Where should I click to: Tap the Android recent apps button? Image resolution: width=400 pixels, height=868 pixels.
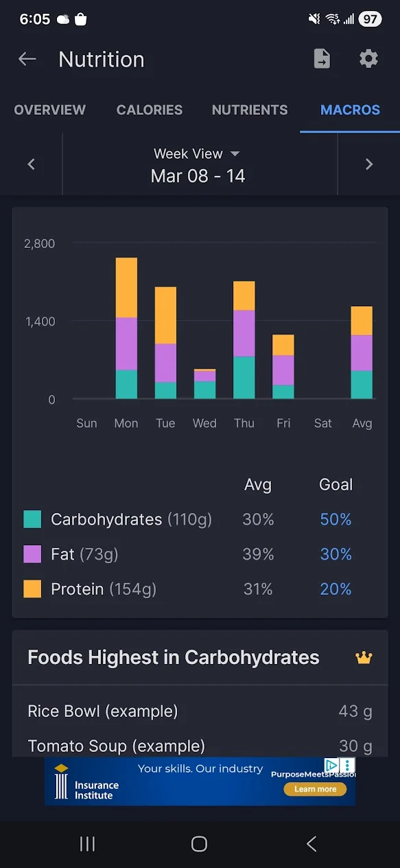(x=87, y=844)
